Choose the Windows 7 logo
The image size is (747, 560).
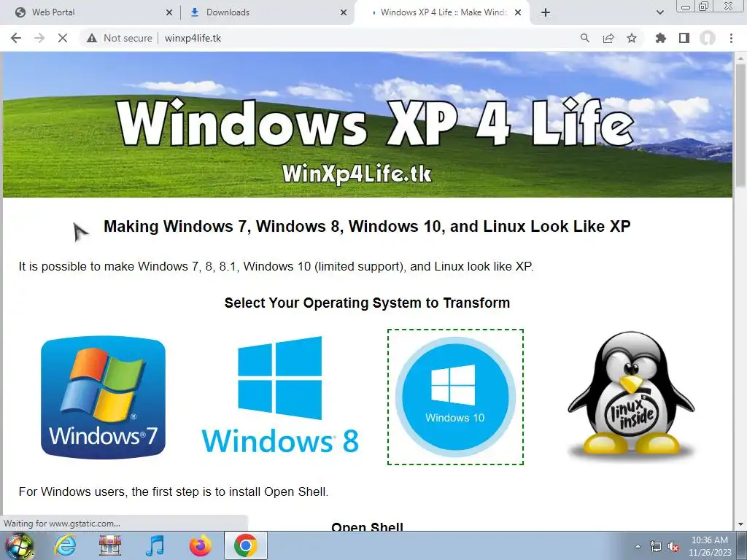(x=103, y=397)
